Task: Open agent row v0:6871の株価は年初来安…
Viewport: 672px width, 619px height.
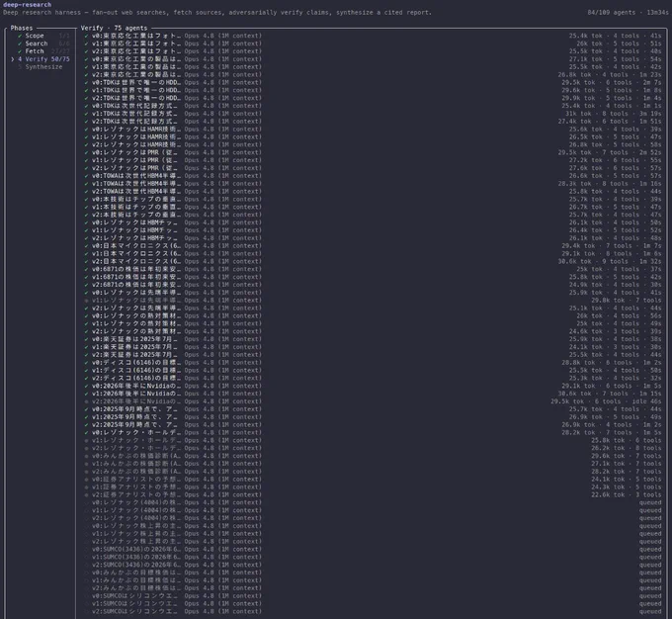Action: pyautogui.click(x=373, y=269)
